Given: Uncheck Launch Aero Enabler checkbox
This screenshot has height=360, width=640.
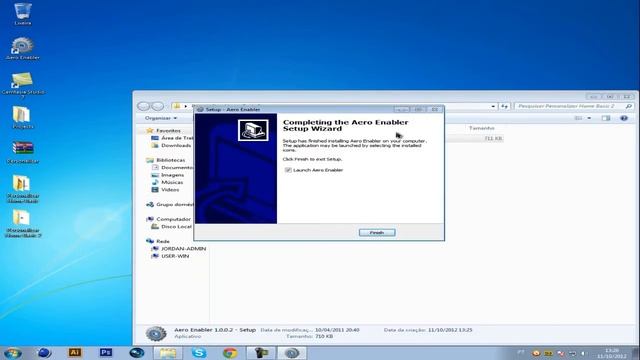Looking at the screenshot, I should point(288,170).
